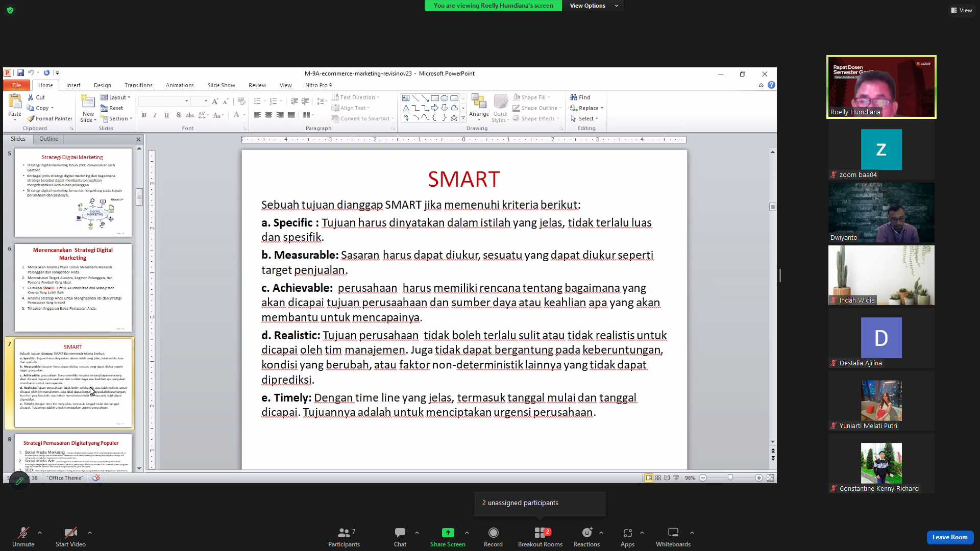Click the rectangle shape in shapes gallery
The height and width of the screenshot is (551, 980).
pos(435,98)
